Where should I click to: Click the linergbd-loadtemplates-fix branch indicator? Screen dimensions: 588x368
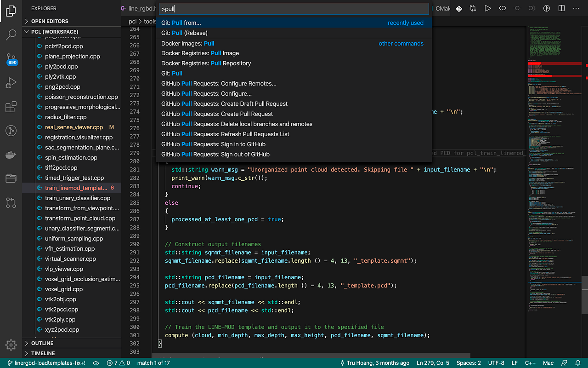point(44,362)
